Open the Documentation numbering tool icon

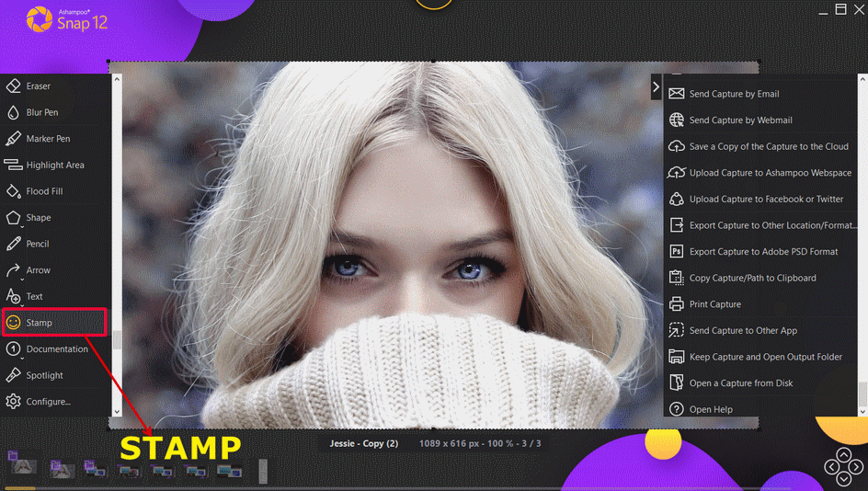click(13, 349)
